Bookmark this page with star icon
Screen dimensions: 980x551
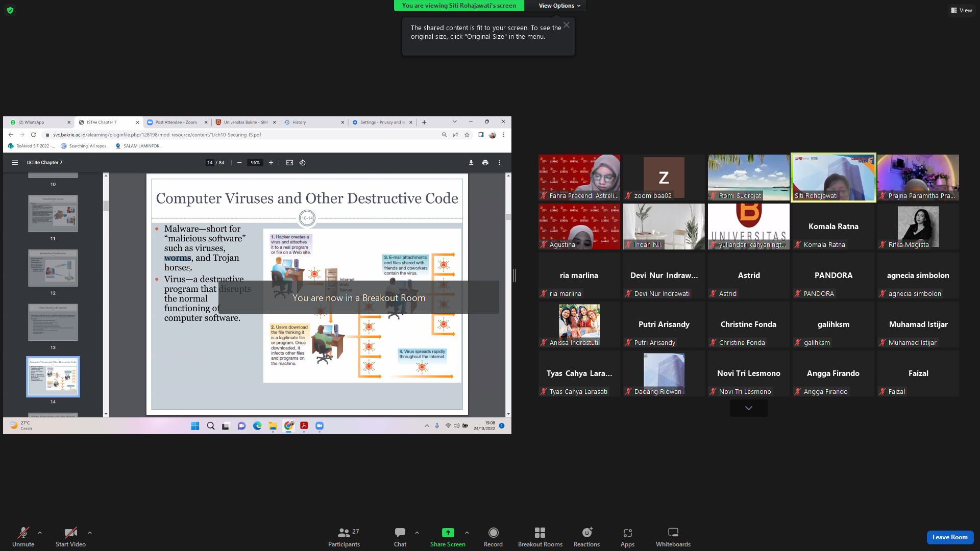click(x=467, y=135)
